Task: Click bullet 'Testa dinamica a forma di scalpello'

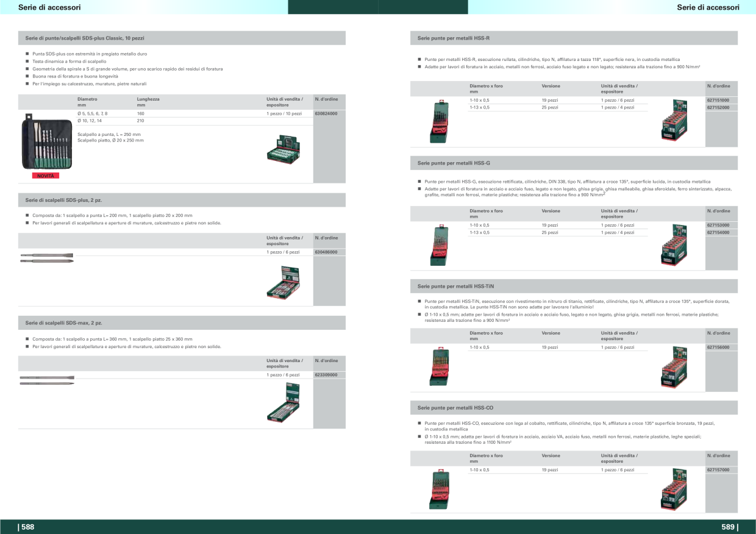Action: pyautogui.click(x=70, y=62)
